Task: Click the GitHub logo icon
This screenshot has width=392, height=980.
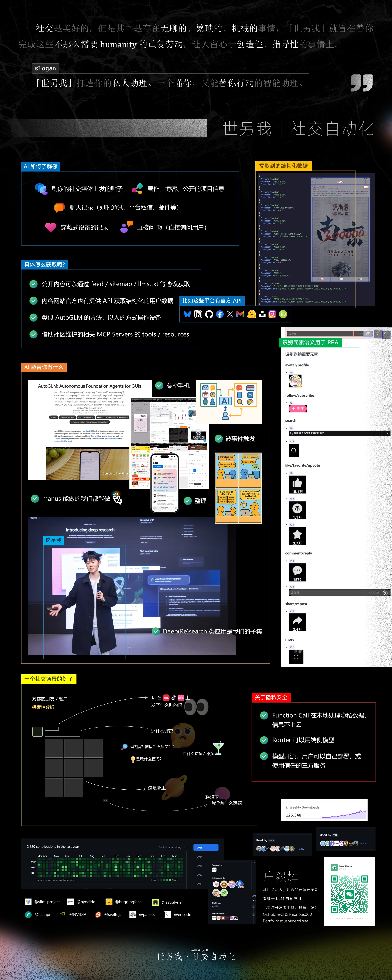Action: tap(209, 314)
